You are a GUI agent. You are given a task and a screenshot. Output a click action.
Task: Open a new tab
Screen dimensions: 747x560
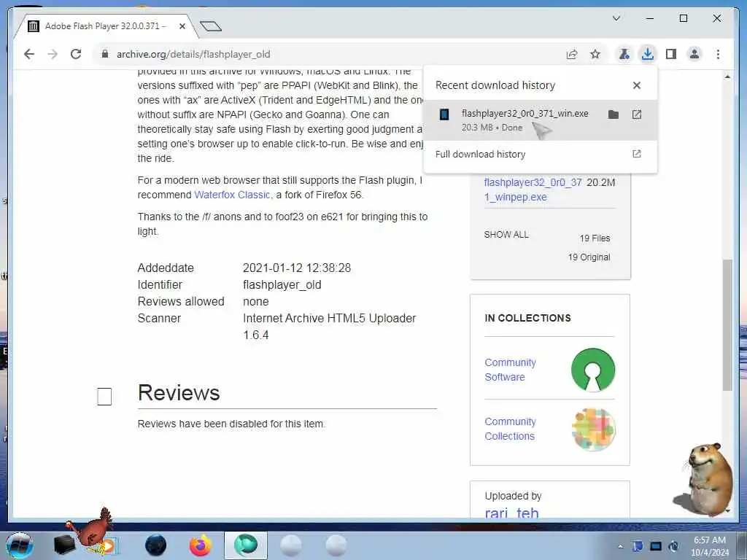click(x=211, y=26)
